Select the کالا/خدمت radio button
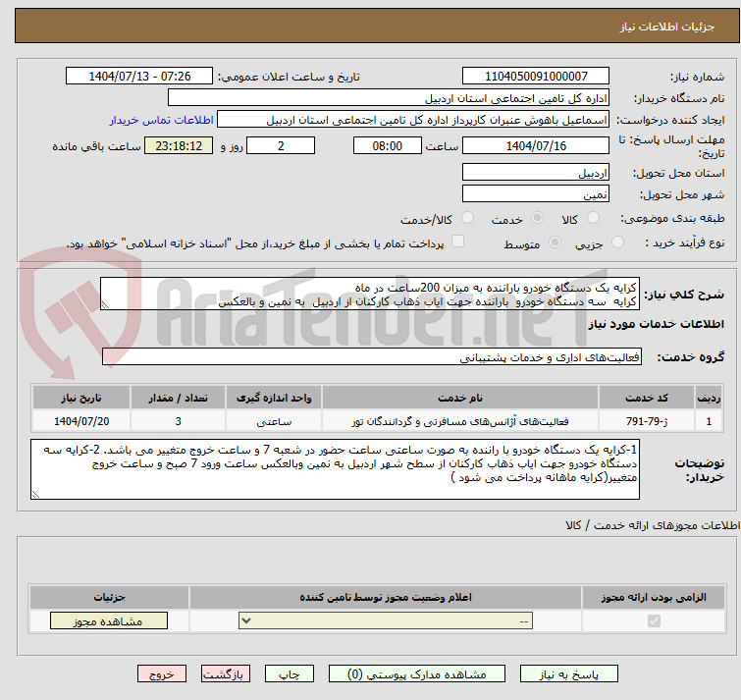Image resolution: width=741 pixels, height=700 pixels. (x=467, y=218)
